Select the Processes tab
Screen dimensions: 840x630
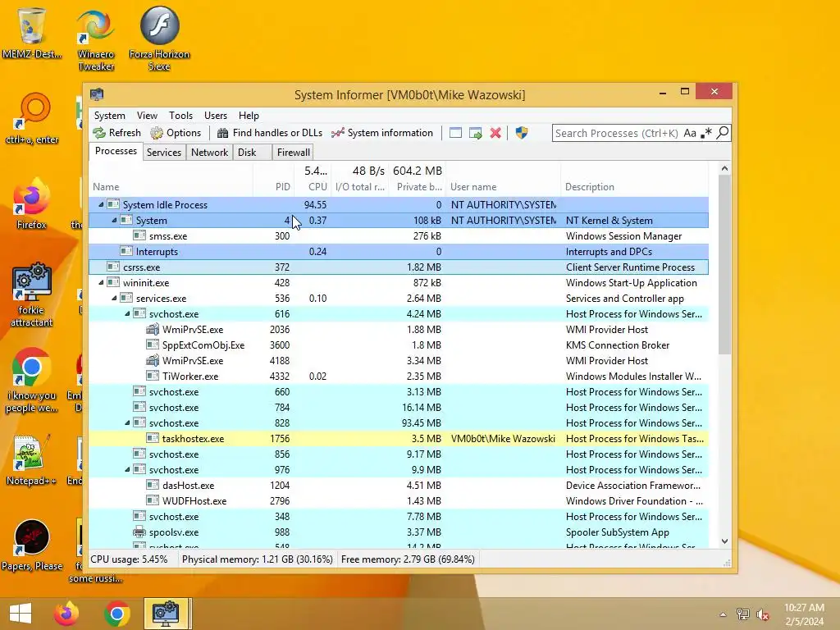click(x=116, y=151)
